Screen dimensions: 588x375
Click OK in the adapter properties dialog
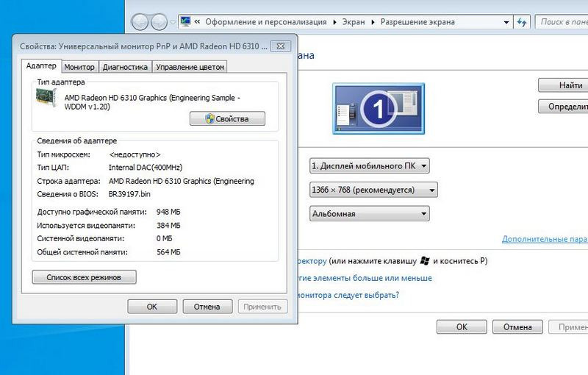coord(152,307)
